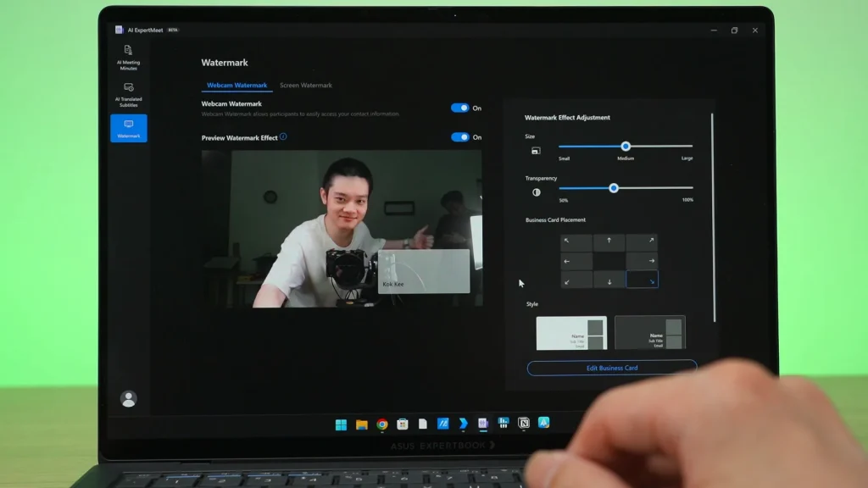Open AI Translated Subtitles in the sidebar
868x488 pixels.
tap(129, 95)
